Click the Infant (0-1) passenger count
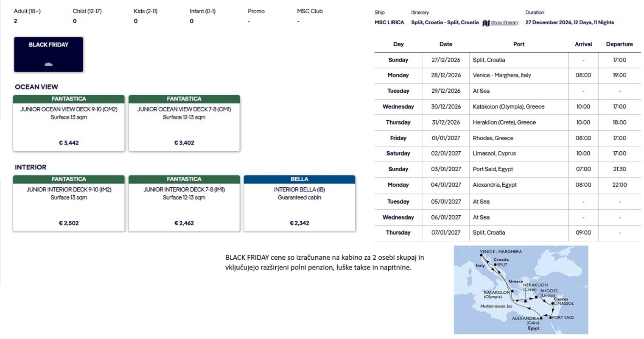 [x=192, y=21]
